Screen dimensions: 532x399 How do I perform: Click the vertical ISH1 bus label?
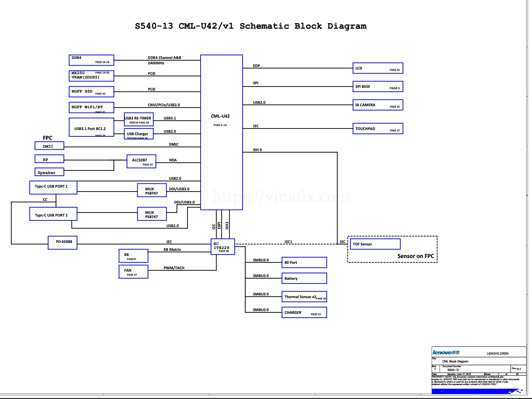click(227, 225)
